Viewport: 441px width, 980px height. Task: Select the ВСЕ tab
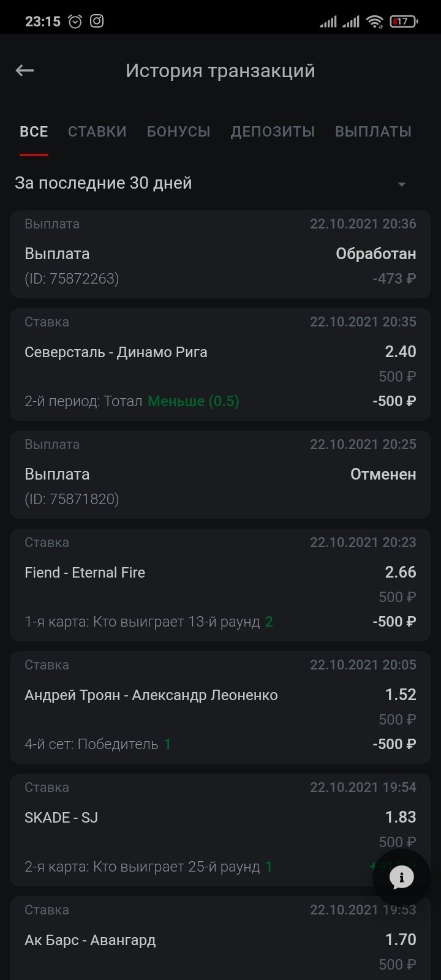click(x=34, y=132)
